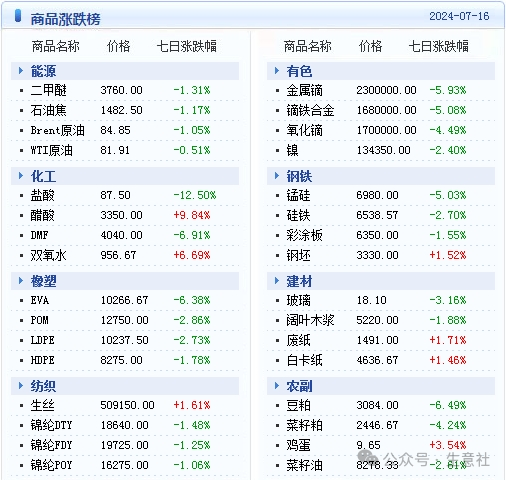Open commodity 锰硅
The height and width of the screenshot is (480, 506).
tap(298, 195)
